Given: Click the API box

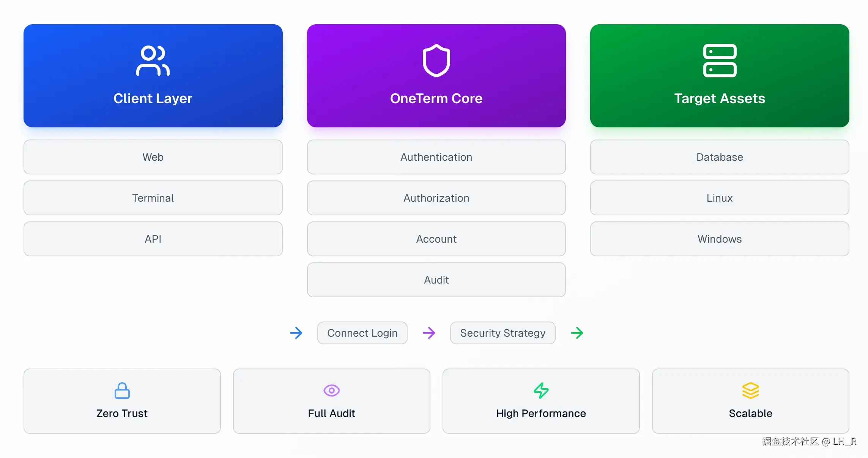Looking at the screenshot, I should [153, 239].
